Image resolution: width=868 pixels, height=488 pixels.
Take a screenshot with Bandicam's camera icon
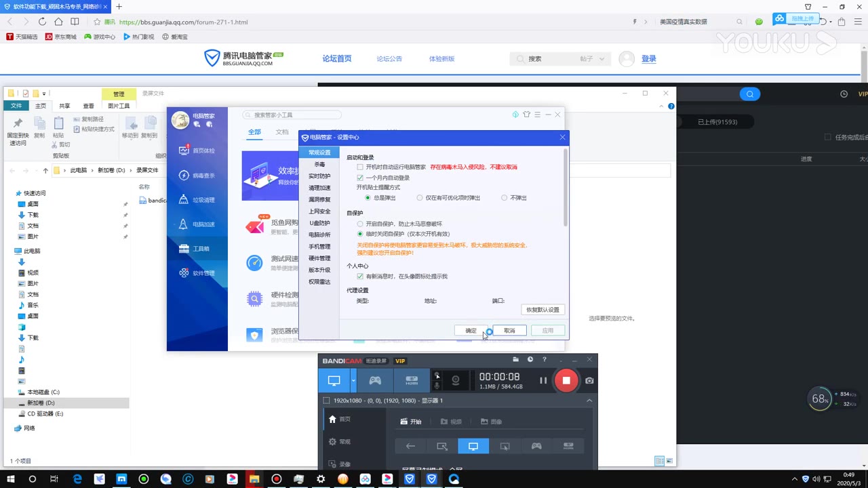tap(589, 381)
